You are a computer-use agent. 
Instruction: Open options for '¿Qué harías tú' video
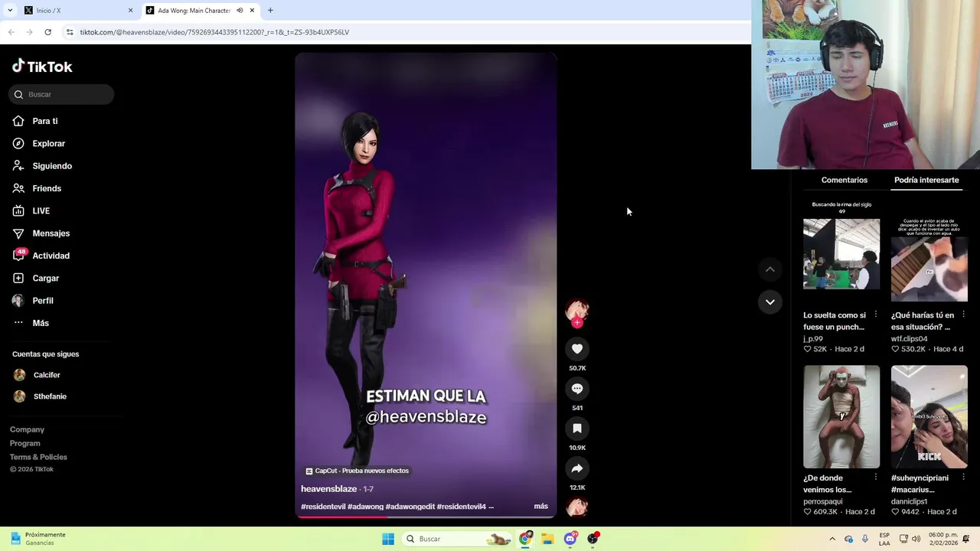pyautogui.click(x=963, y=315)
